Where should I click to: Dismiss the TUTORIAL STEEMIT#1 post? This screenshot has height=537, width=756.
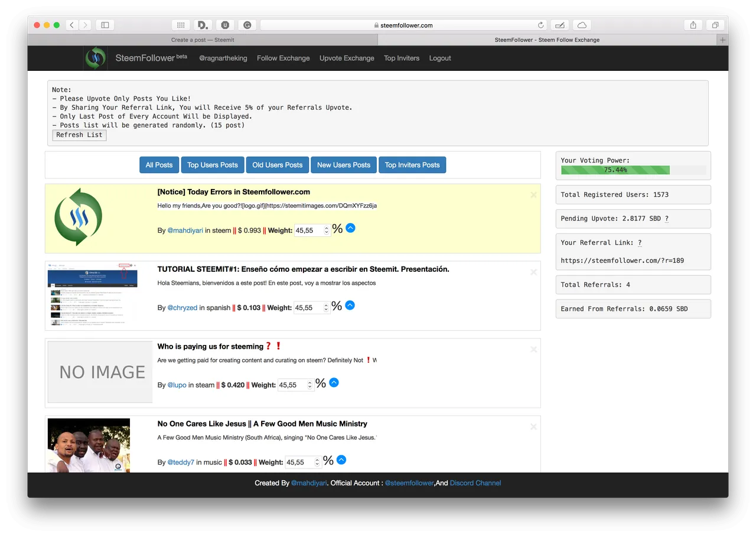(x=533, y=272)
